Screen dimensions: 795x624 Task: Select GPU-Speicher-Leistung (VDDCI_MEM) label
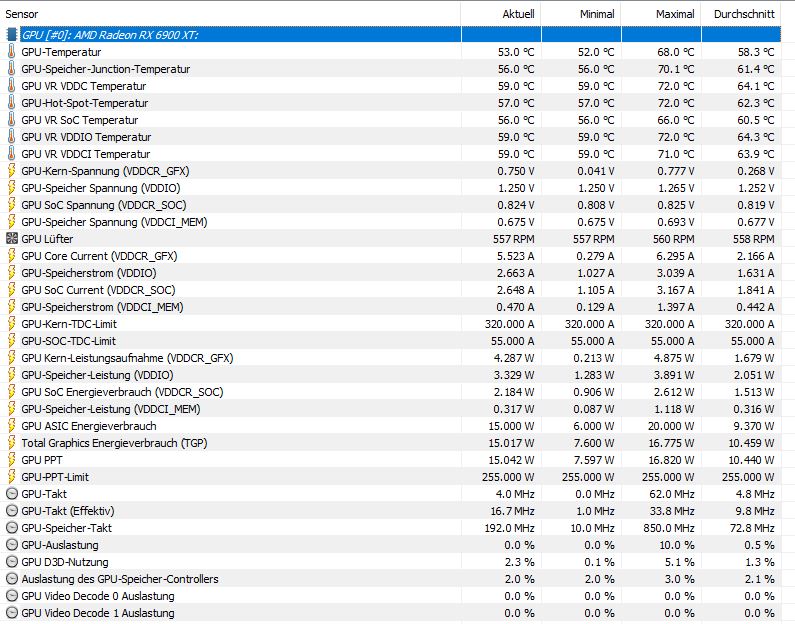(111, 409)
